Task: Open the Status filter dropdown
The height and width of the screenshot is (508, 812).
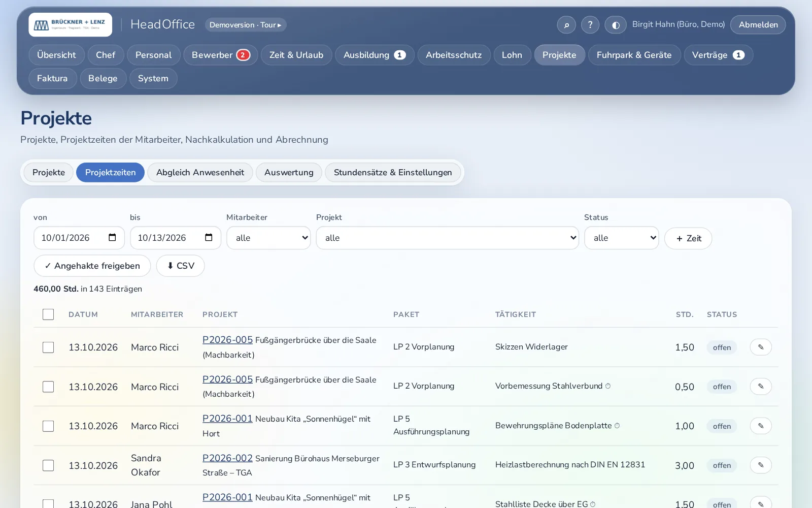Action: (621, 238)
